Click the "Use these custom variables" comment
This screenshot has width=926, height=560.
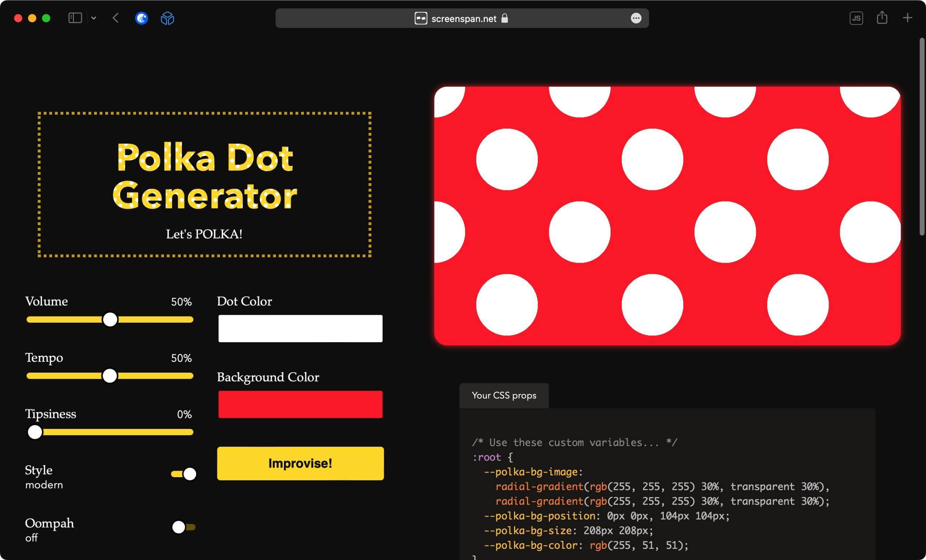pos(575,442)
